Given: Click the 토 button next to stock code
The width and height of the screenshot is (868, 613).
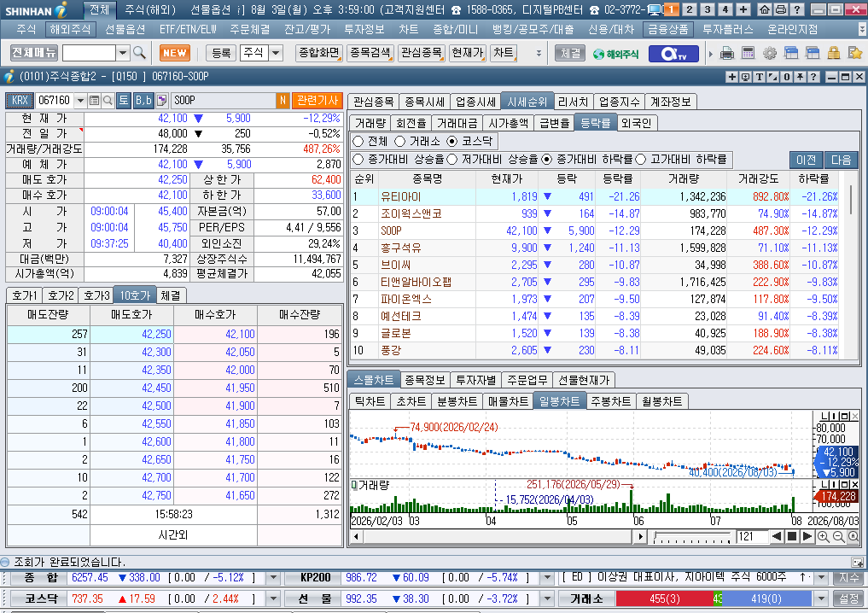Looking at the screenshot, I should point(124,100).
